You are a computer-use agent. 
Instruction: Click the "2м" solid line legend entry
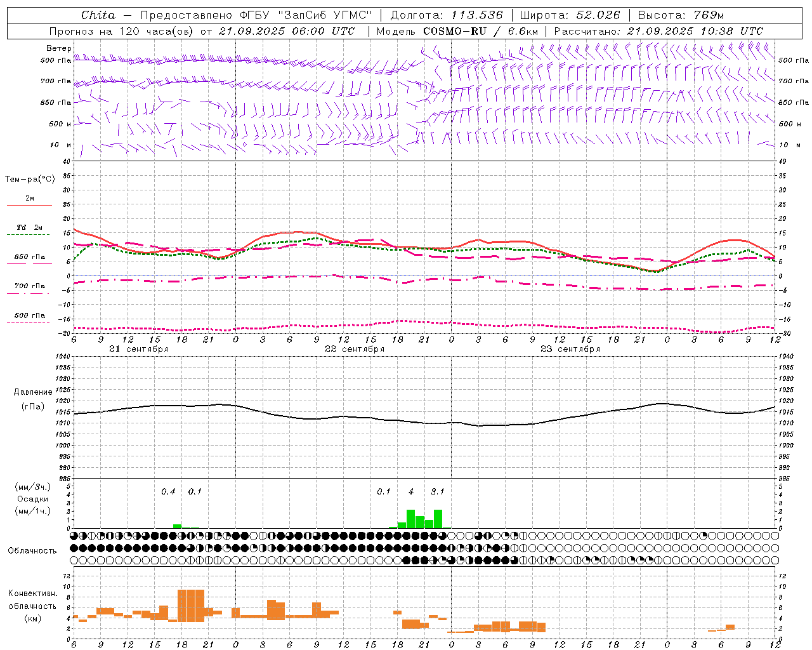point(30,199)
